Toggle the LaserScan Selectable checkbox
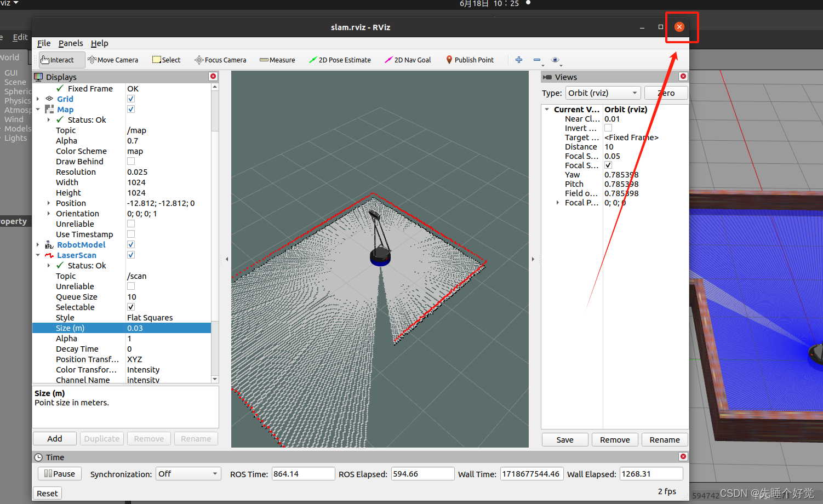823x504 pixels. pos(131,307)
